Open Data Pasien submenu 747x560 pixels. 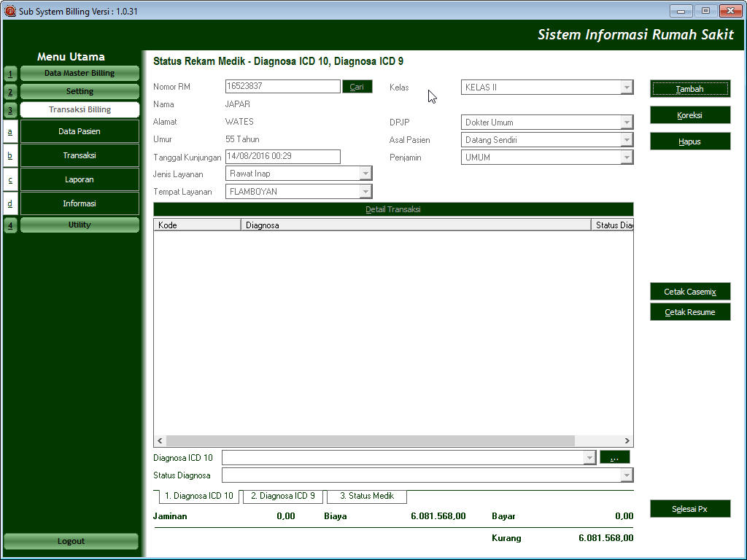pyautogui.click(x=80, y=131)
